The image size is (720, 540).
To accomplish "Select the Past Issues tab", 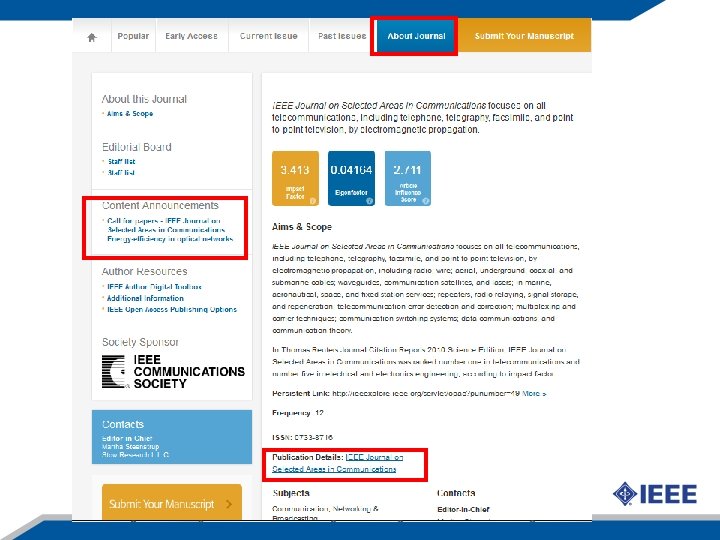I will coord(342,36).
